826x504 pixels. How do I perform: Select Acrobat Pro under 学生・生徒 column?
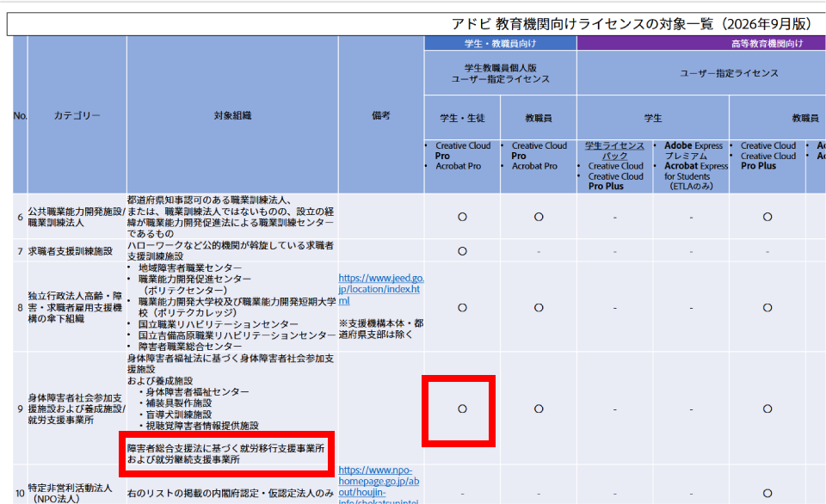point(459,166)
